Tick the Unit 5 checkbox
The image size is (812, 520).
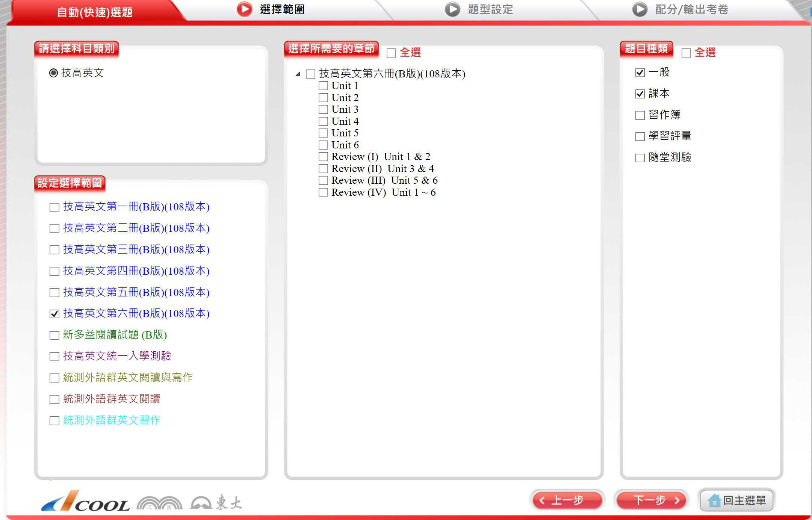pyautogui.click(x=323, y=133)
